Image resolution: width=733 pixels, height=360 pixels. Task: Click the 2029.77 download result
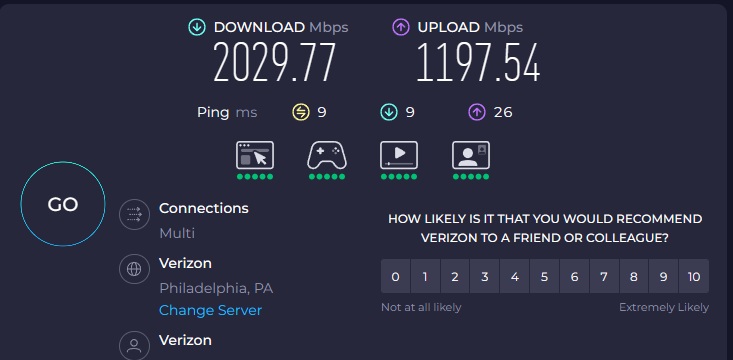tap(274, 64)
